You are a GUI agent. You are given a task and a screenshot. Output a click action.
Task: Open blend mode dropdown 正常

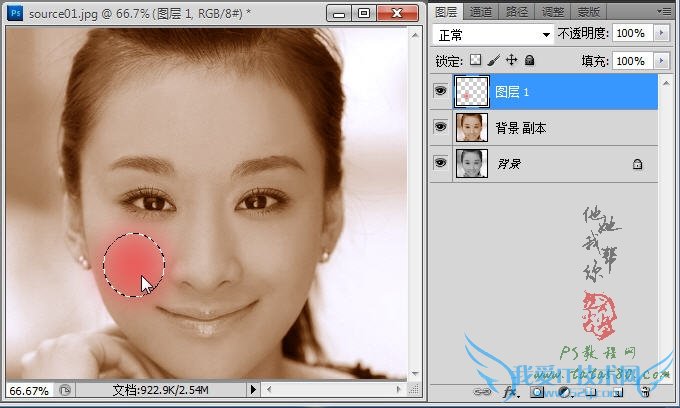click(493, 35)
